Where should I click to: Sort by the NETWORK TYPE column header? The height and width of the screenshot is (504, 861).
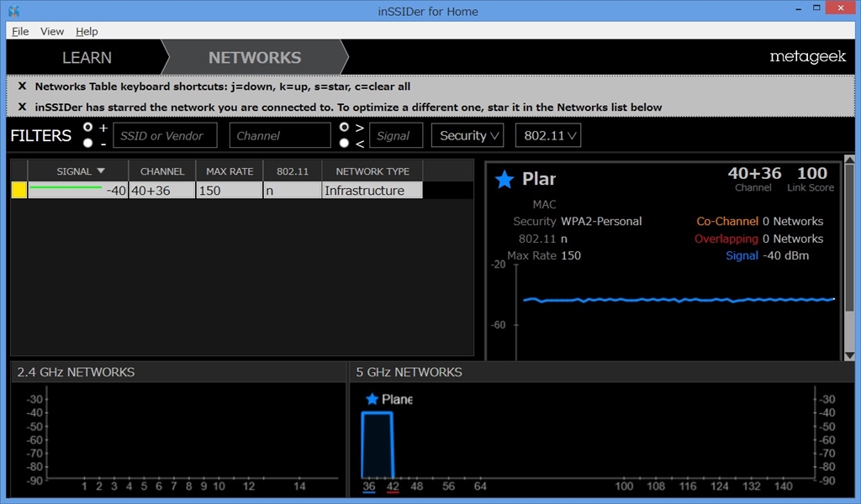click(372, 171)
